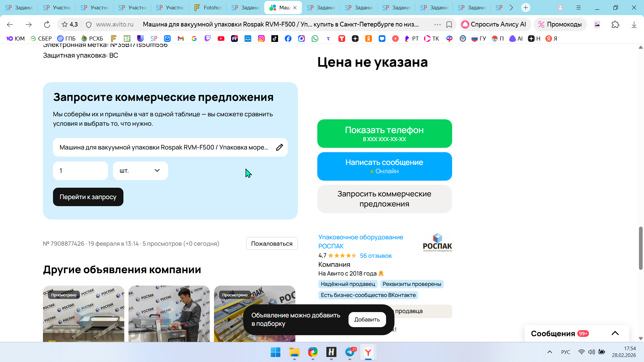This screenshot has width=644, height=362.
Task: Switch to the Fotohos browser tab
Action: coord(208,7)
